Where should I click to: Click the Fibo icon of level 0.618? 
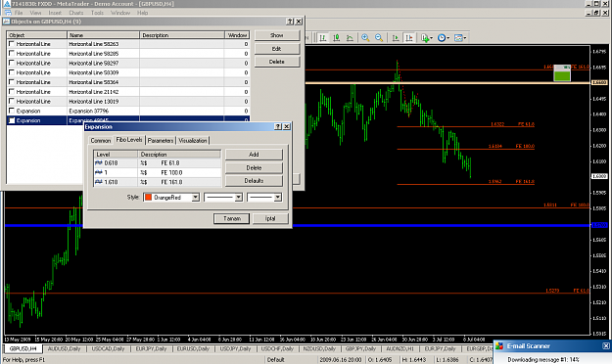(x=99, y=163)
